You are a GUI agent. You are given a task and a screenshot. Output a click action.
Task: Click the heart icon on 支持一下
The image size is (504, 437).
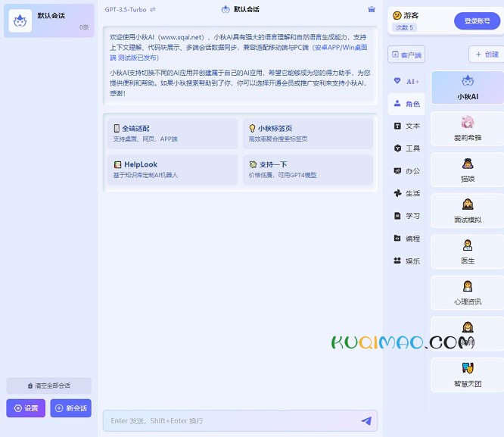pyautogui.click(x=253, y=164)
